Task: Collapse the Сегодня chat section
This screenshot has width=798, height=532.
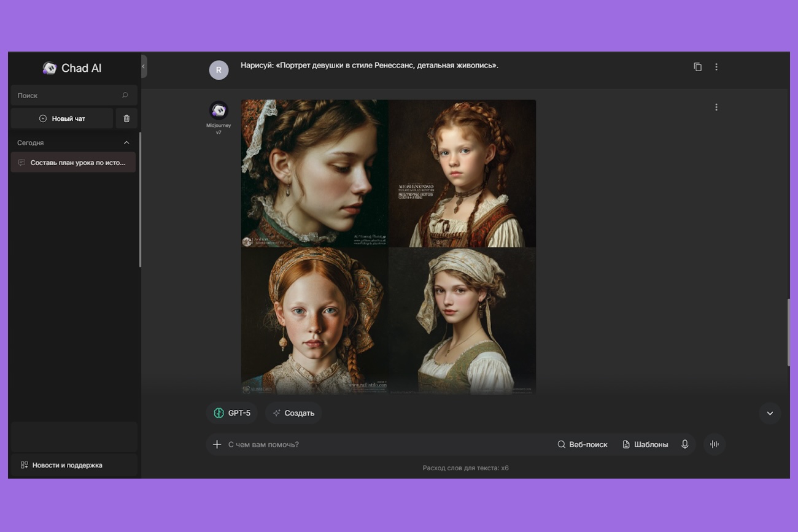Action: tap(126, 143)
